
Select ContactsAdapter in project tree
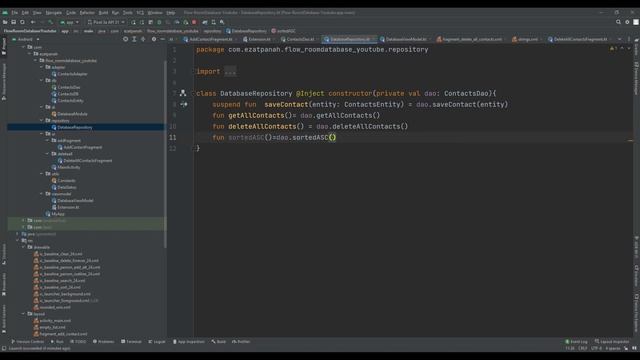coord(69,74)
